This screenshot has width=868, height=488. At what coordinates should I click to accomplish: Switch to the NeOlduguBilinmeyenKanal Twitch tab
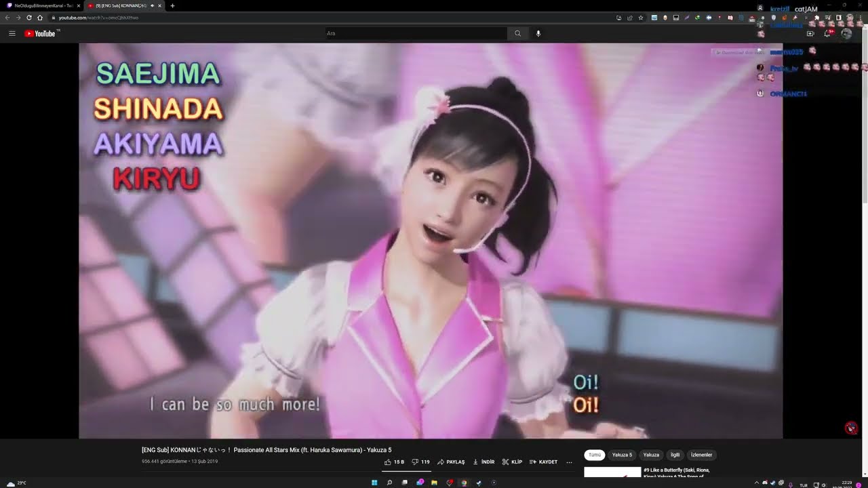point(41,5)
